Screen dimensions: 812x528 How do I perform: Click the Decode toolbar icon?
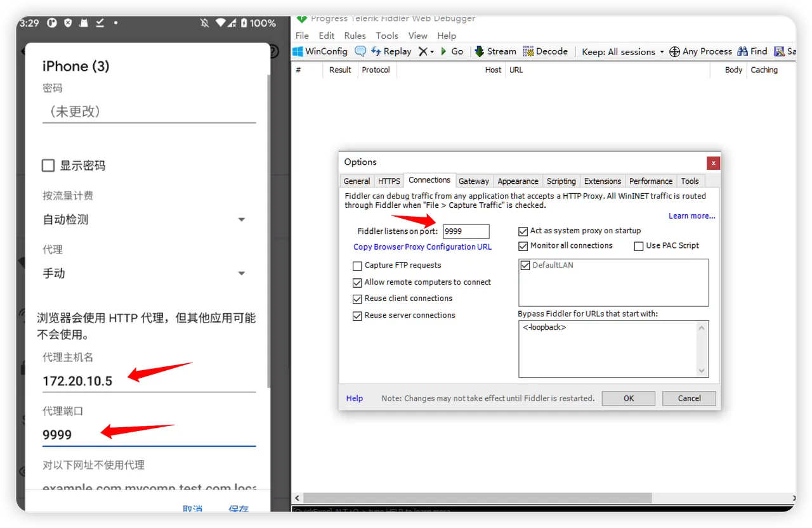[x=528, y=51]
